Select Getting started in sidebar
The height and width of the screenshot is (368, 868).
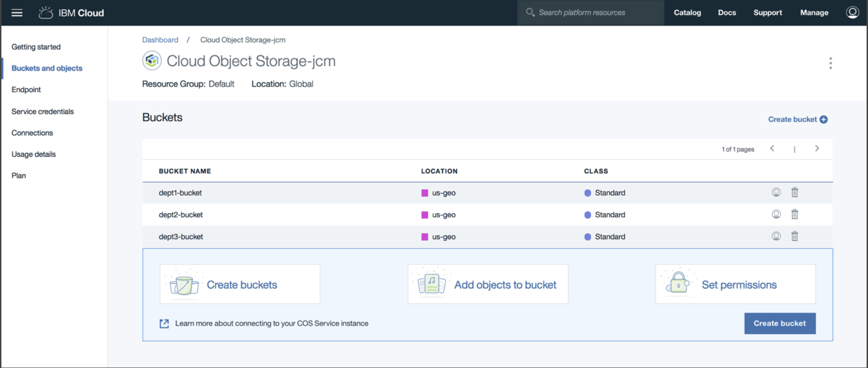(36, 47)
